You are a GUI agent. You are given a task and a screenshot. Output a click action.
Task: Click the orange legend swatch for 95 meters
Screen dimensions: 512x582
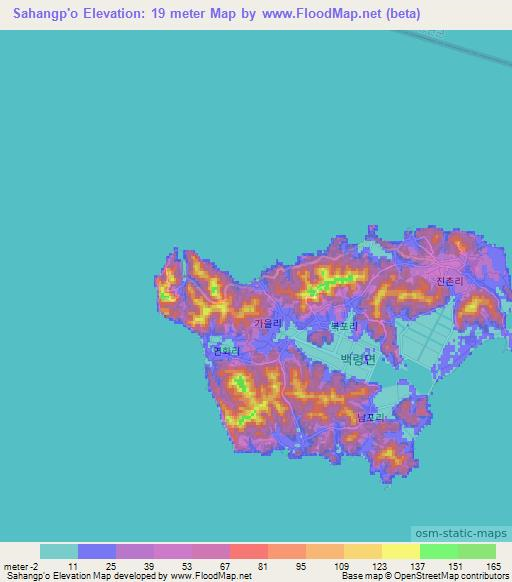pyautogui.click(x=325, y=552)
